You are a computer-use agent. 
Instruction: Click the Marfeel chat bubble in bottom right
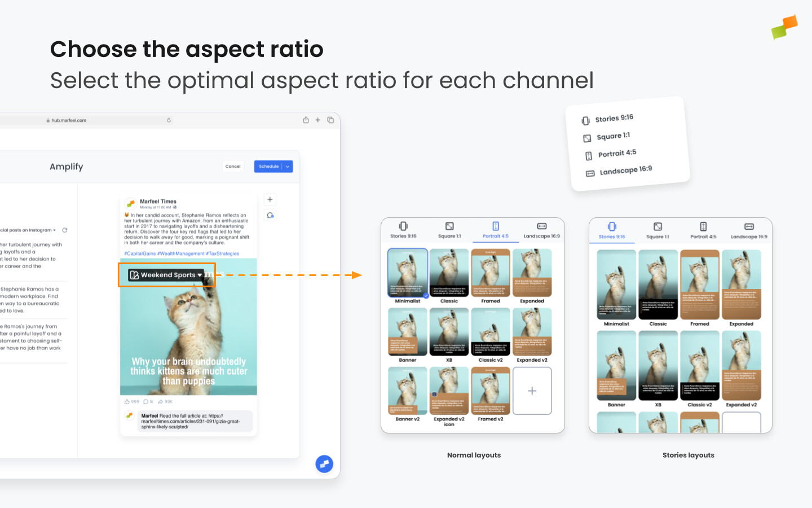(324, 464)
